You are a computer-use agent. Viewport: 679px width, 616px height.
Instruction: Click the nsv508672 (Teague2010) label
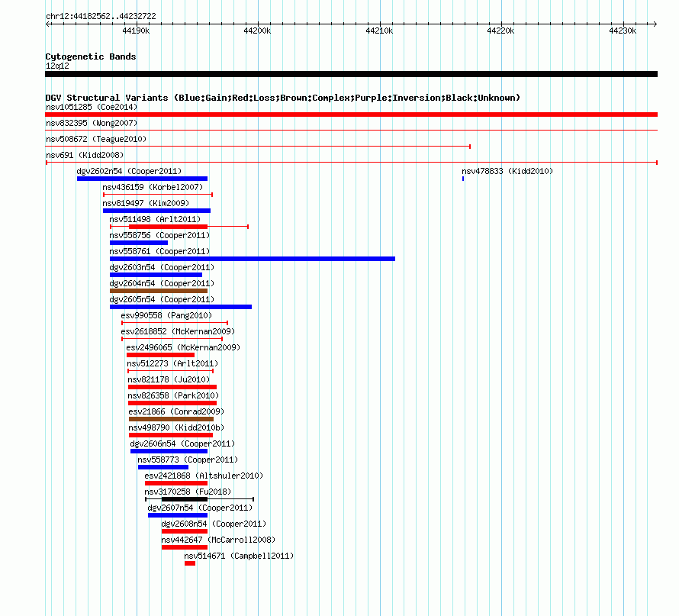(96, 139)
